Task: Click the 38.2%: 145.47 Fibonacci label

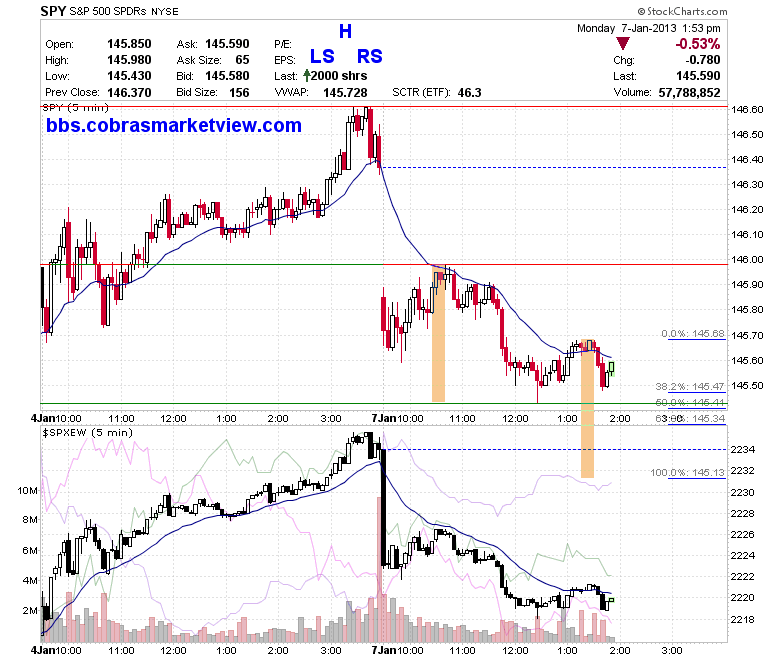Action: (x=690, y=386)
